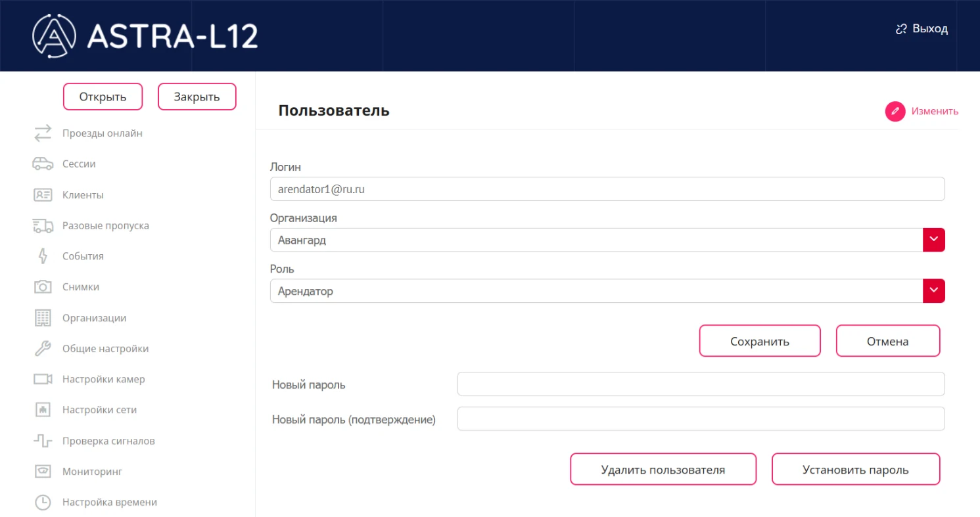The height and width of the screenshot is (517, 980).
Task: Open the Организация combo box showing Авангард
Action: pos(607,240)
